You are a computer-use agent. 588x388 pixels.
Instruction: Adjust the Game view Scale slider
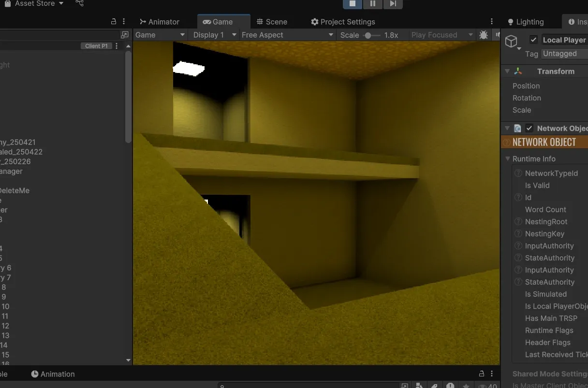(372, 35)
